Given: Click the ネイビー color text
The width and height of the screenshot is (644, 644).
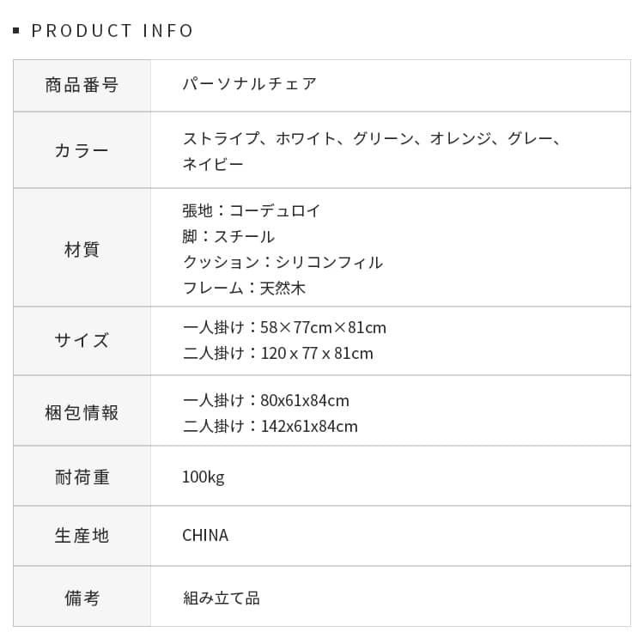Looking at the screenshot, I should point(213,164).
